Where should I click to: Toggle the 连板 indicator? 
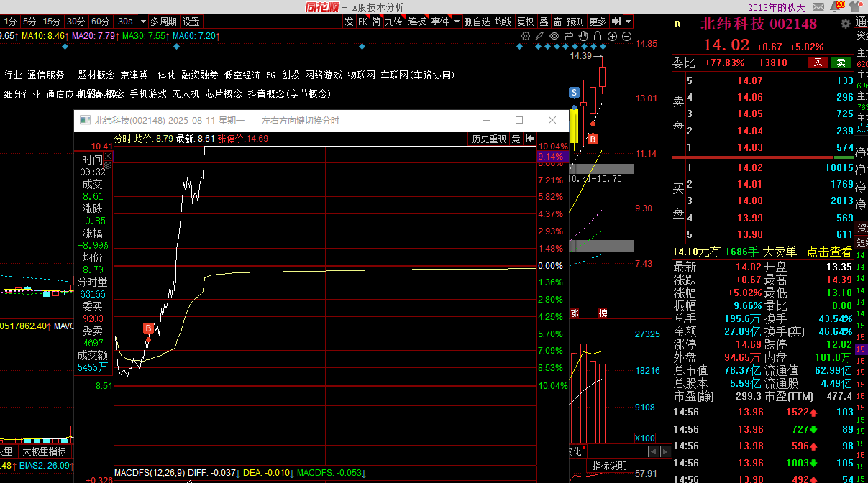click(417, 22)
